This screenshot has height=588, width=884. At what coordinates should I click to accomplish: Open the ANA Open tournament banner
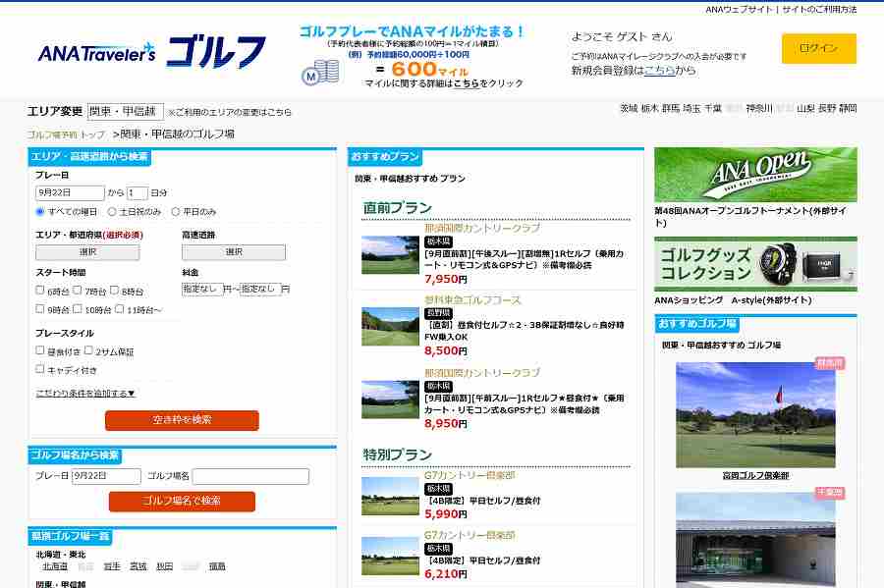755,175
